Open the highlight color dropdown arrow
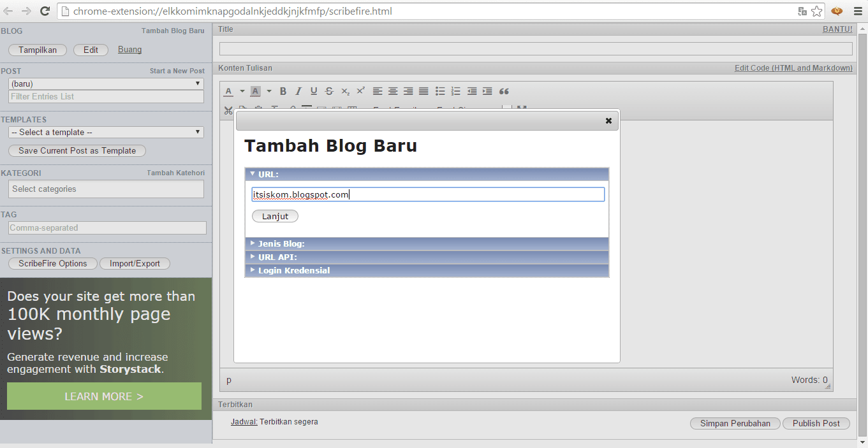The height and width of the screenshot is (448, 868). 268,91
